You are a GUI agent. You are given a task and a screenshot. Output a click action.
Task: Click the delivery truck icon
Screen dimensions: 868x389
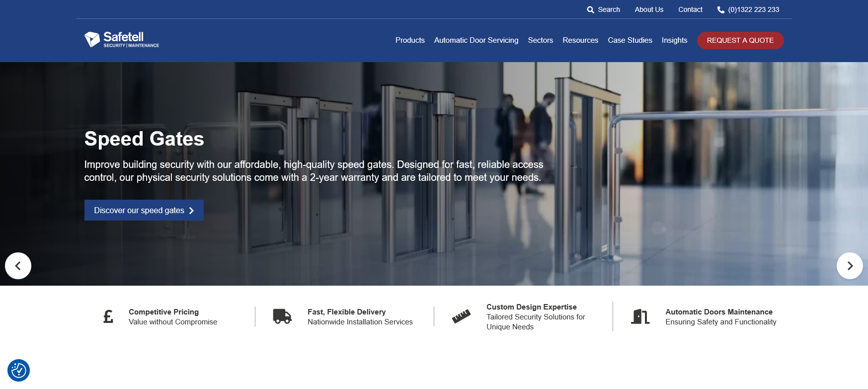(x=282, y=316)
